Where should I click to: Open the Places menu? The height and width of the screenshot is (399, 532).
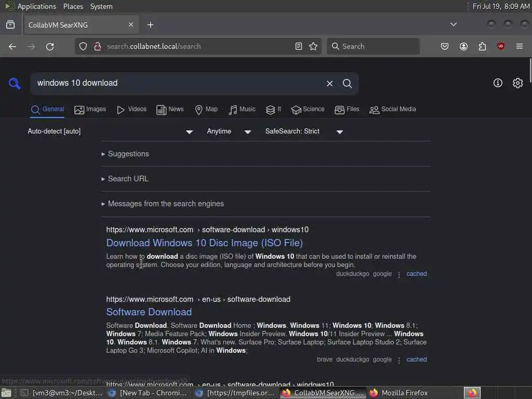pyautogui.click(x=73, y=6)
